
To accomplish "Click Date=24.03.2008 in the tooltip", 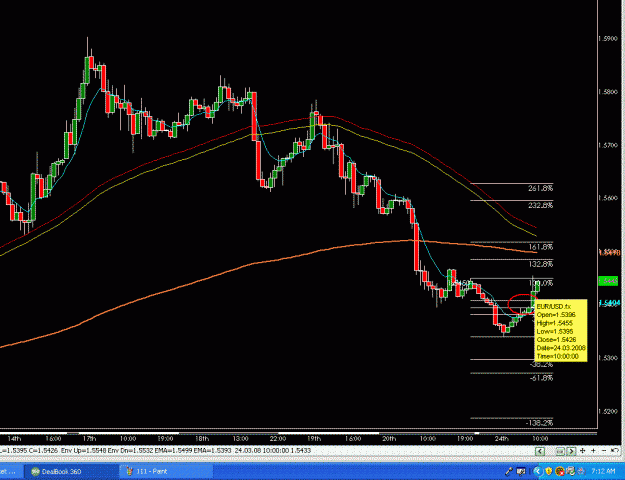I will pyautogui.click(x=561, y=348).
